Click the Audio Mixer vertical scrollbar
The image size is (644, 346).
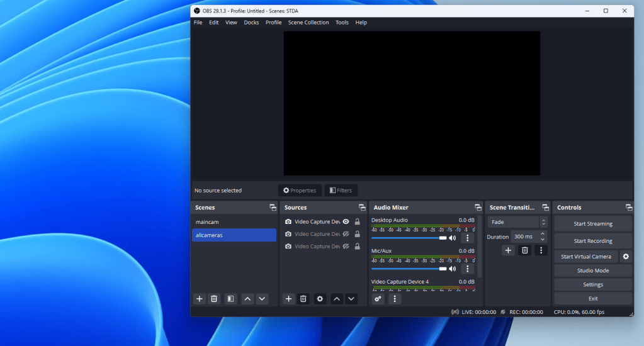coord(479,246)
